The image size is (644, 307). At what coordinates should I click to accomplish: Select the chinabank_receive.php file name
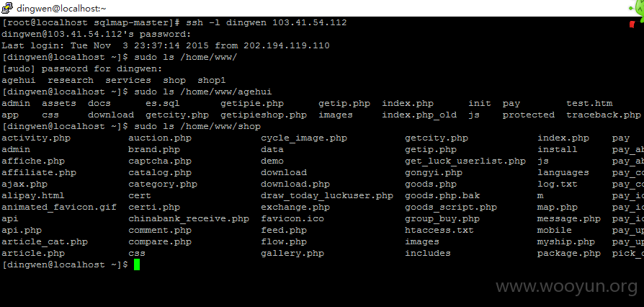(x=189, y=219)
